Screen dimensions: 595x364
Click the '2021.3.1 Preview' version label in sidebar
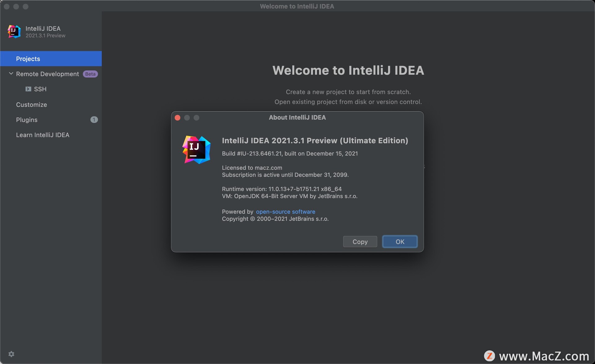point(45,36)
